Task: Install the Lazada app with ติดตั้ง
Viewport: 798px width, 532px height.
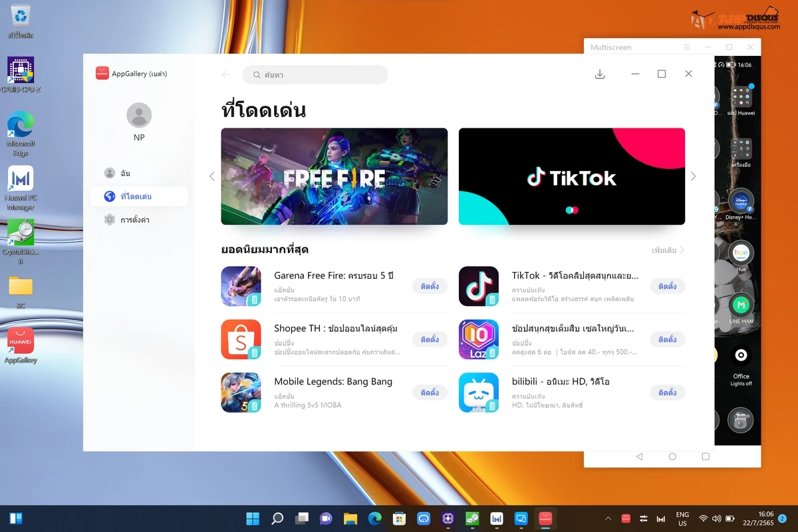Action: coord(668,339)
